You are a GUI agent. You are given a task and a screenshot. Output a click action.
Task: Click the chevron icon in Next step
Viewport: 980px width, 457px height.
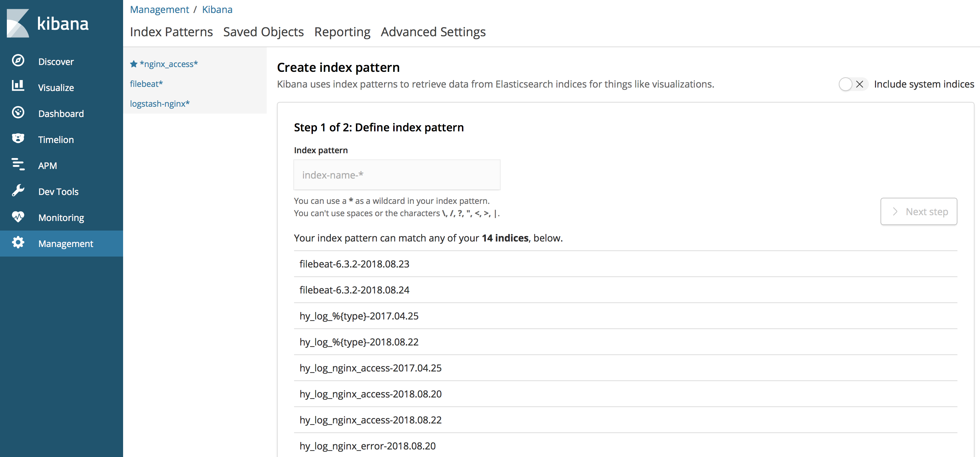[895, 211]
